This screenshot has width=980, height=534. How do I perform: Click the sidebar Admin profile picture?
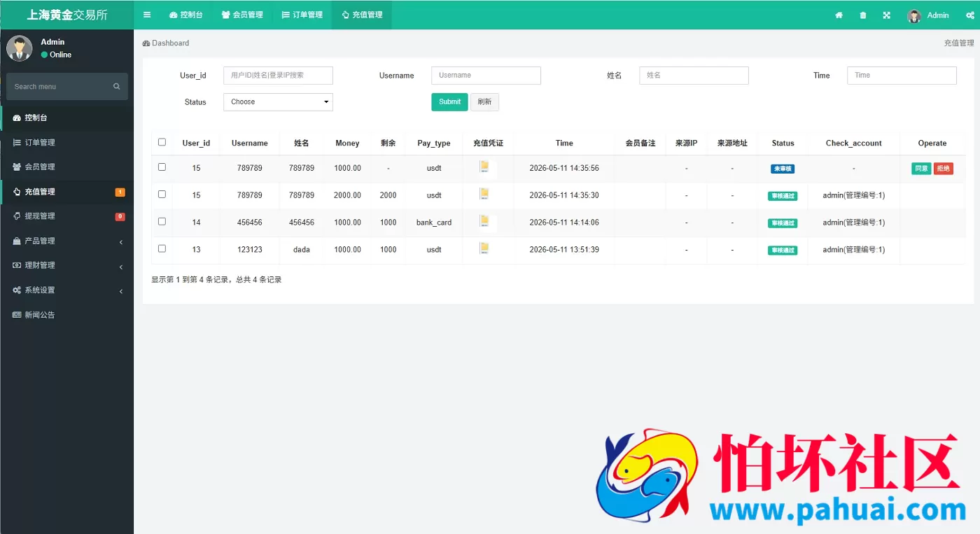[x=20, y=48]
